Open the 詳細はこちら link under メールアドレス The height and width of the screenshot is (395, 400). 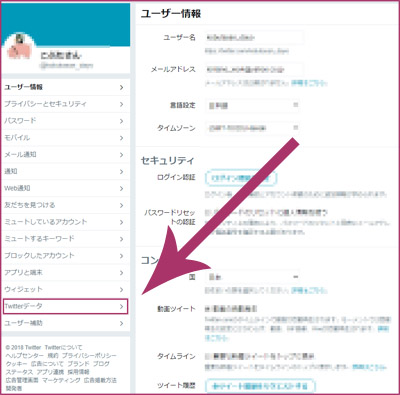click(x=309, y=83)
